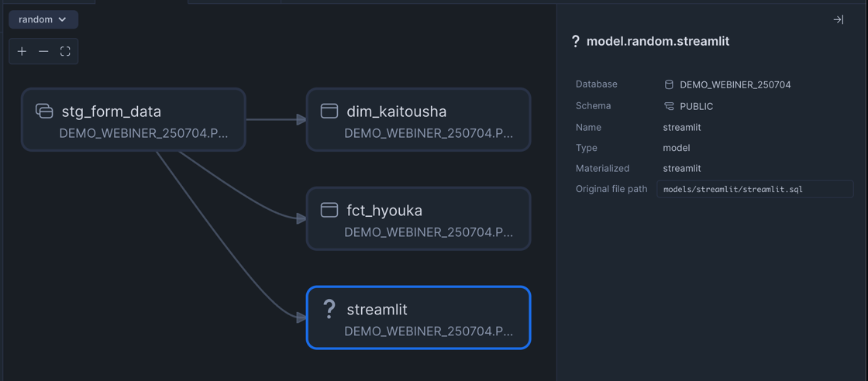The height and width of the screenshot is (381, 868).
Task: Click the question mark icon beside model.random.streamlit
Action: tap(576, 42)
